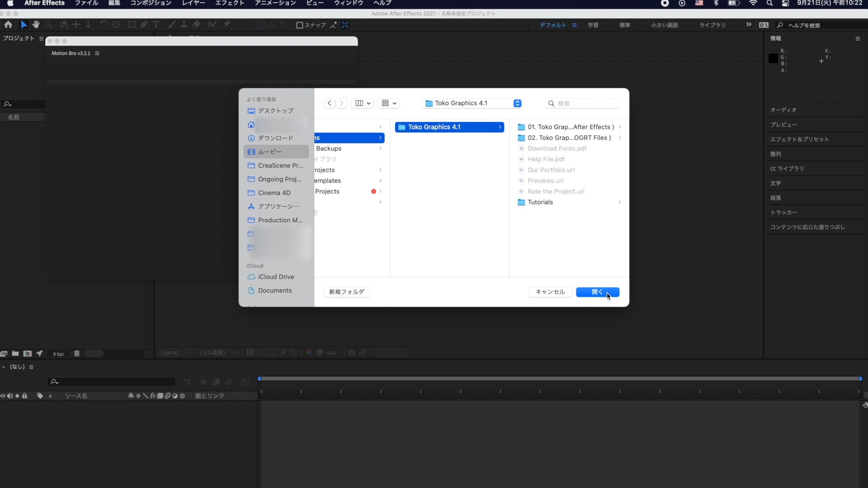Open the コンポジション menu

(x=151, y=3)
